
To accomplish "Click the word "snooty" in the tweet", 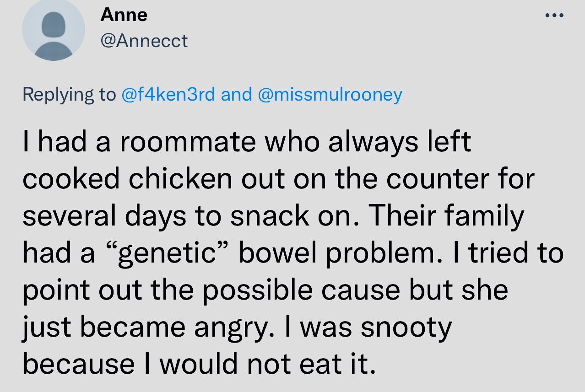I will tap(406, 327).
